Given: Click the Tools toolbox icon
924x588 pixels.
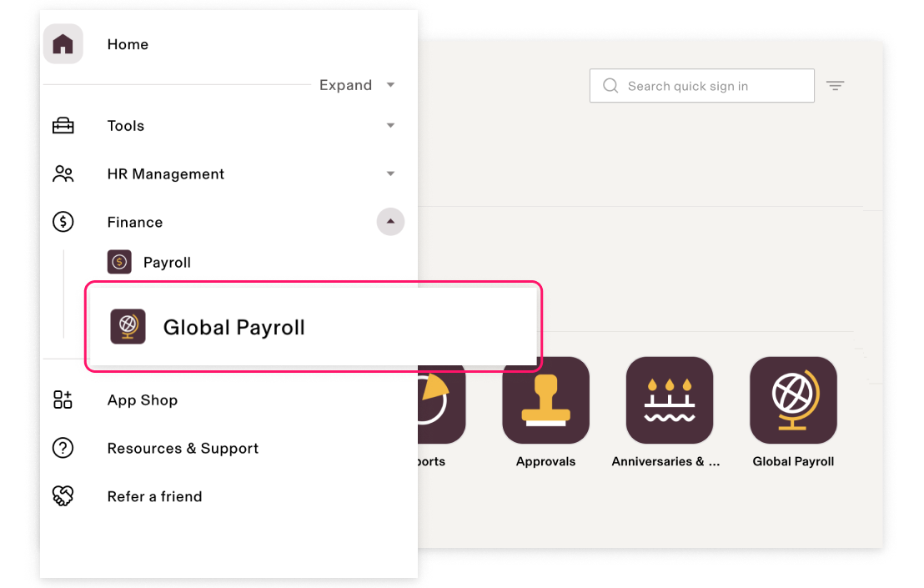Looking at the screenshot, I should point(63,125).
